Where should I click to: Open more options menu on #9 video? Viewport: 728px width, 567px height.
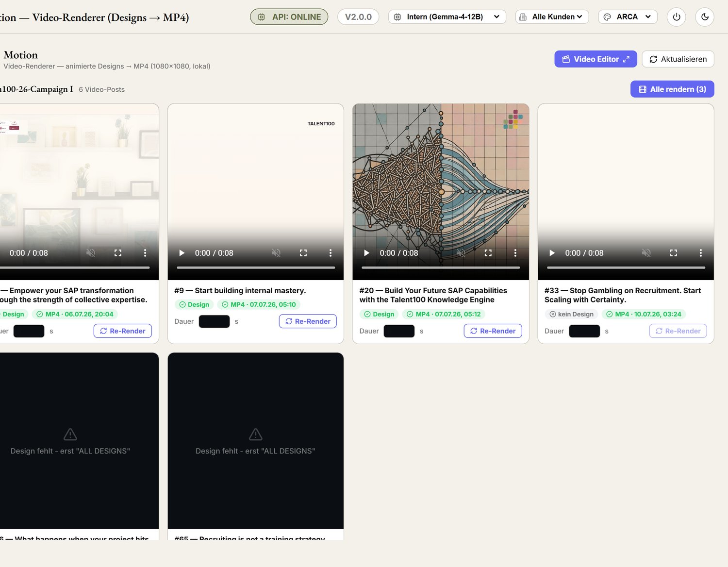[x=331, y=253]
